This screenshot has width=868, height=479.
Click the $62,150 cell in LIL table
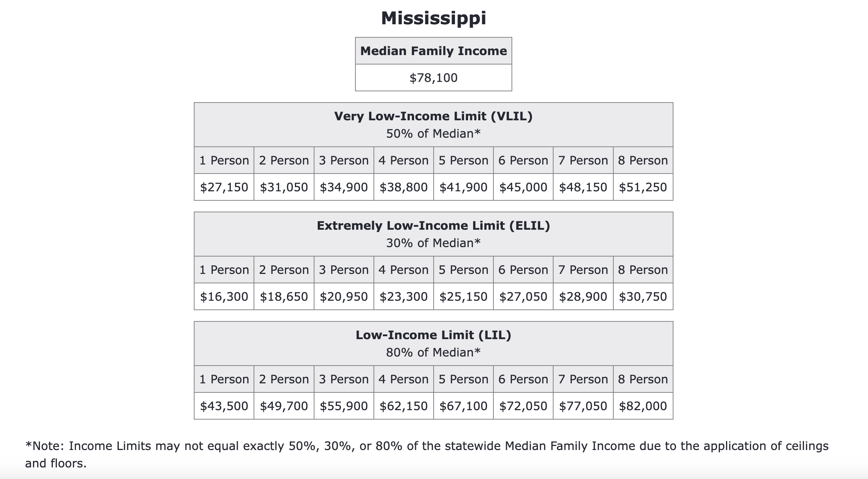[403, 406]
